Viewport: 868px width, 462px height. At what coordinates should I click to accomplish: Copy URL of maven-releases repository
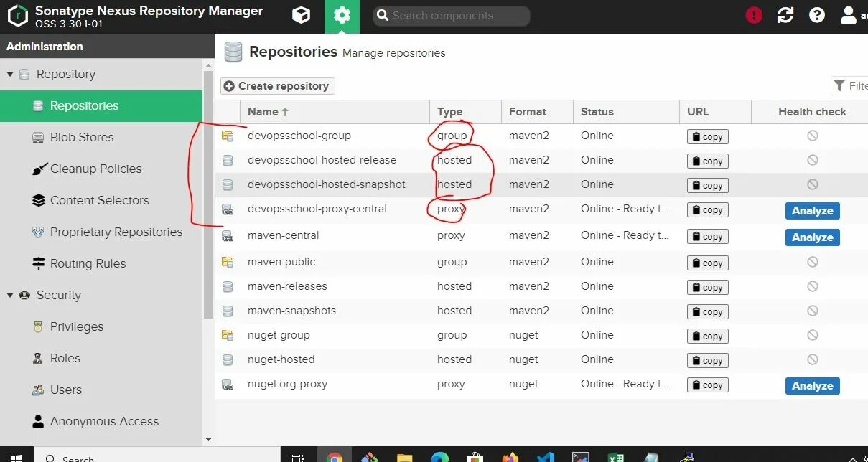pyautogui.click(x=707, y=288)
